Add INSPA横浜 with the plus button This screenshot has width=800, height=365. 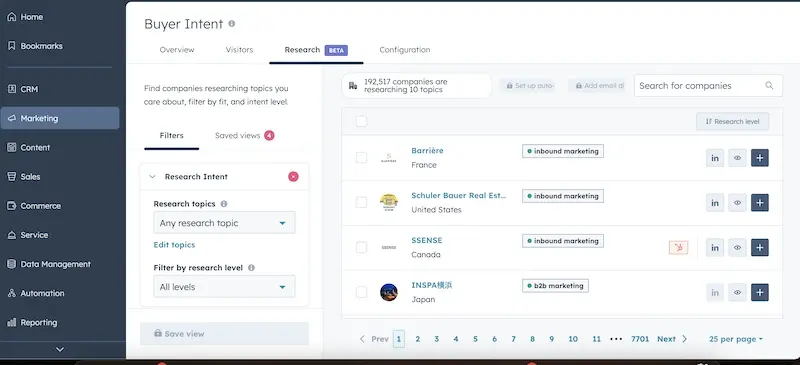click(x=760, y=293)
